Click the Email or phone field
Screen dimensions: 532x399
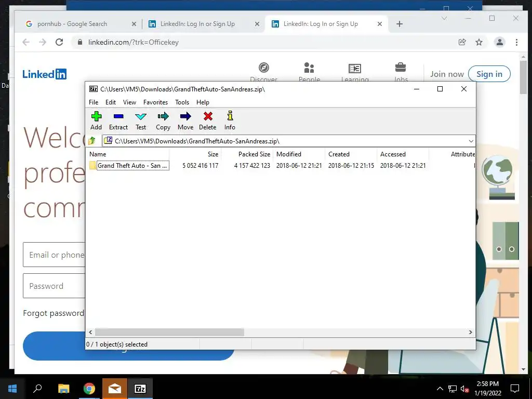54,255
